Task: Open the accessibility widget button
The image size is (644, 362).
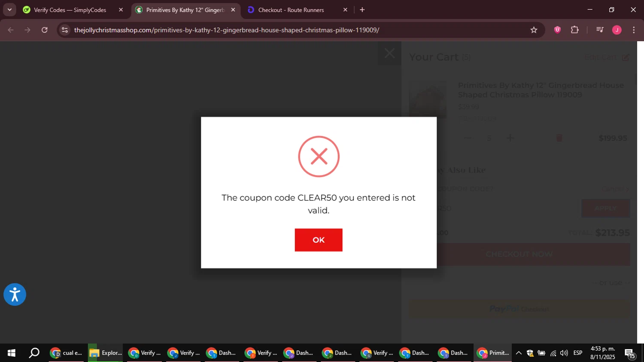Action: (15, 295)
